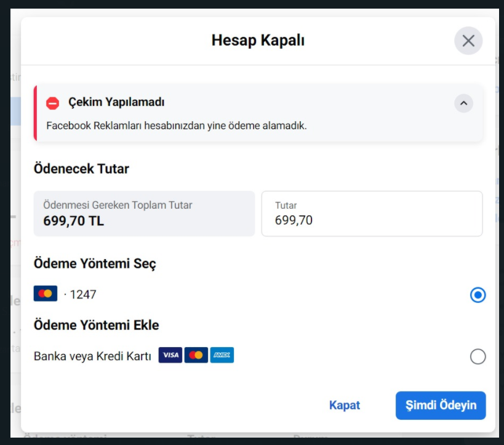Collapse the Çekim Yapılamadı notice chevron
504x445 pixels.
463,103
